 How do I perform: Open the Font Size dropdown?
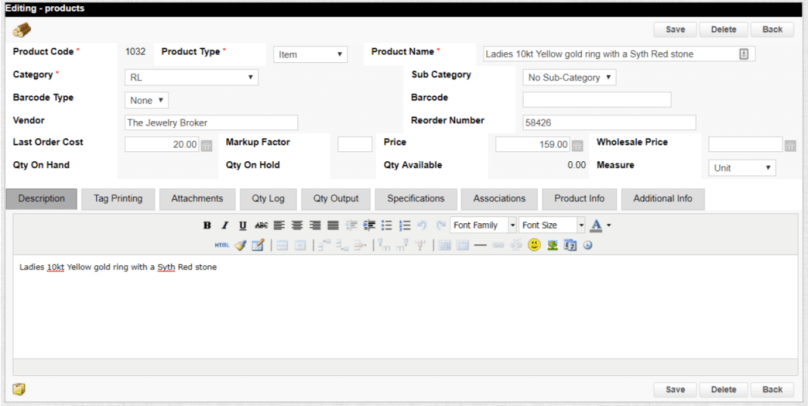click(x=551, y=225)
